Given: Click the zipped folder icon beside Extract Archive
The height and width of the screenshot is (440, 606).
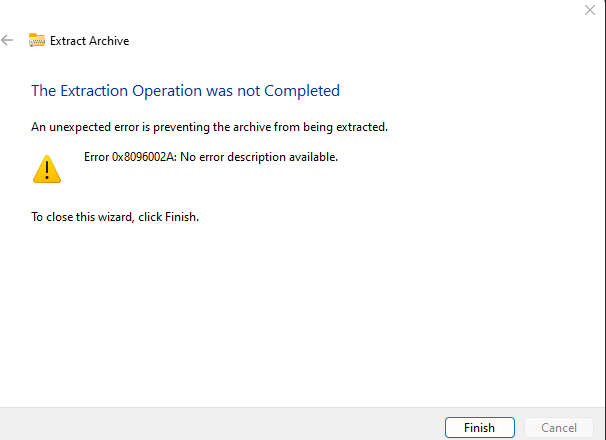Looking at the screenshot, I should [37, 40].
